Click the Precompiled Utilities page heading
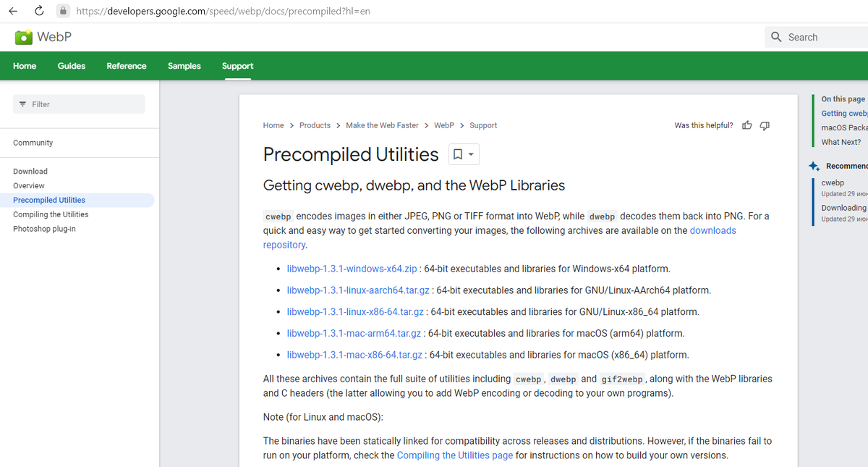Image resolution: width=868 pixels, height=467 pixels. click(x=351, y=154)
